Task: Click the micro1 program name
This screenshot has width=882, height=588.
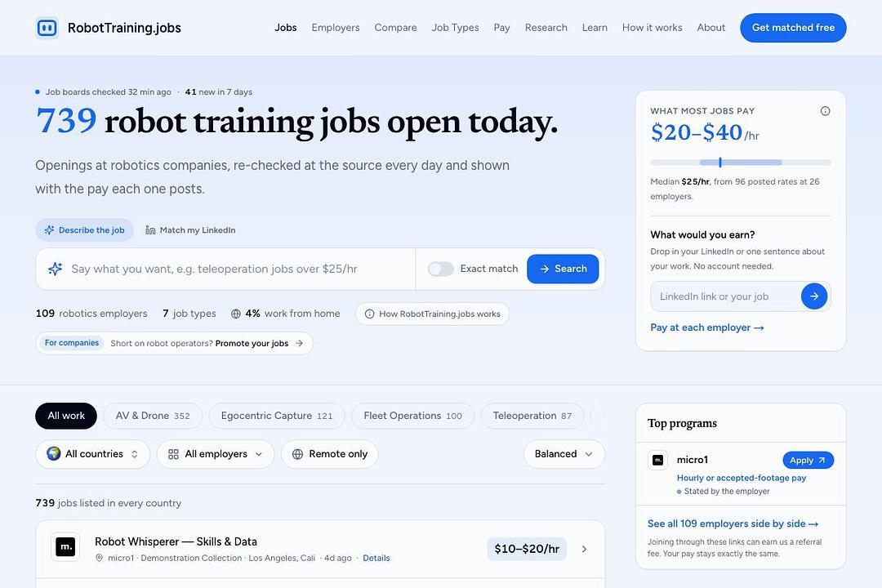Action: coord(692,461)
